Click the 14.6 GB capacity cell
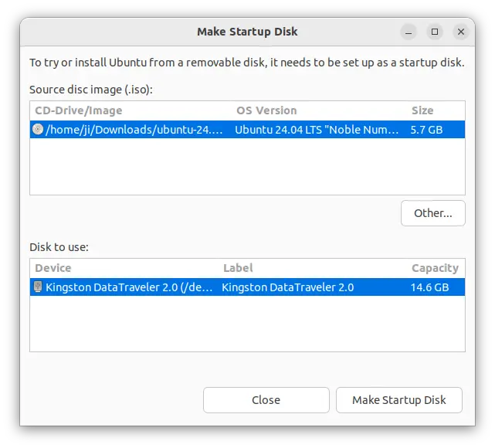The width and height of the screenshot is (495, 448). (430, 287)
